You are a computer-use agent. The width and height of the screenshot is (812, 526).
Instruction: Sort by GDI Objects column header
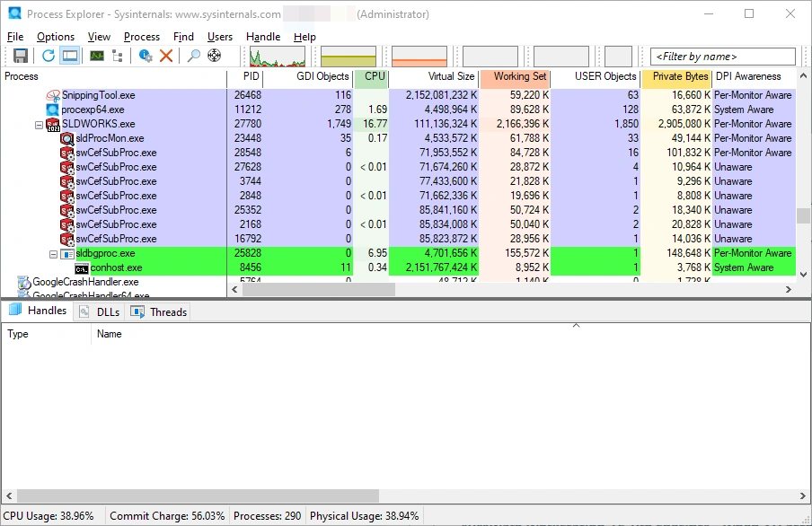[x=307, y=76]
